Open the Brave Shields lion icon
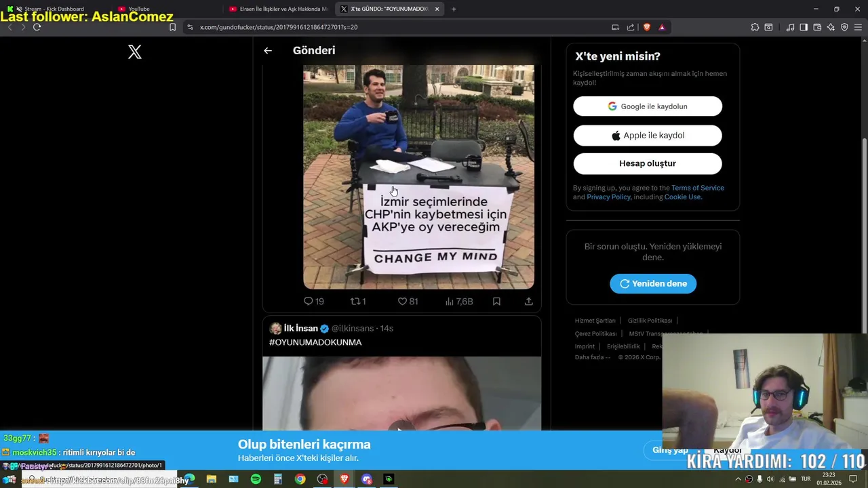The width and height of the screenshot is (868, 488). coord(647,27)
